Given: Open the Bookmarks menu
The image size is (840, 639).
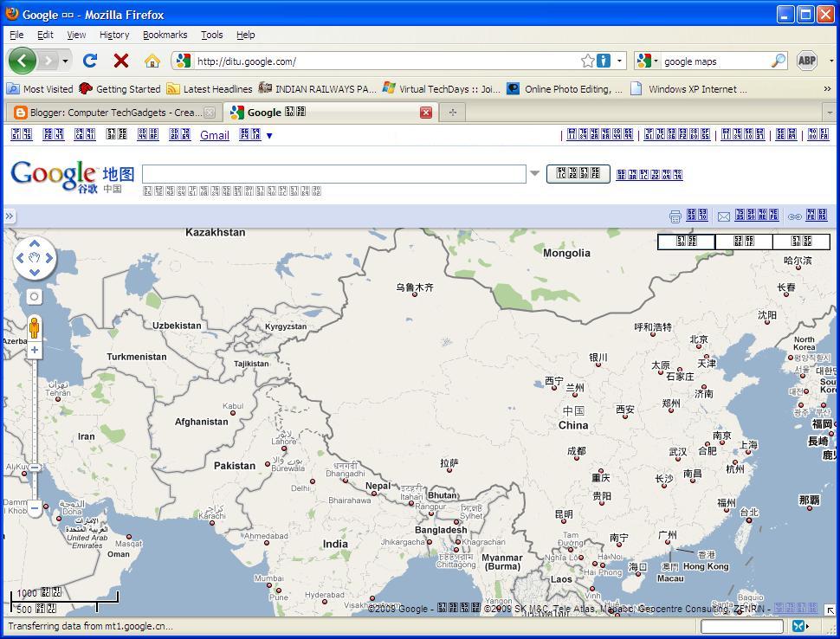Looking at the screenshot, I should point(165,35).
